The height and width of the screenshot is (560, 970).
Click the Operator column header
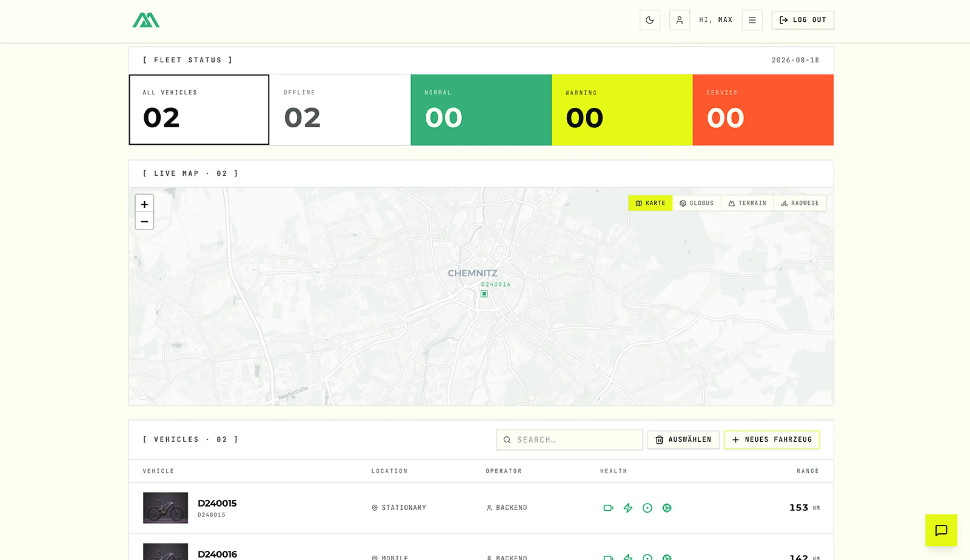(503, 471)
